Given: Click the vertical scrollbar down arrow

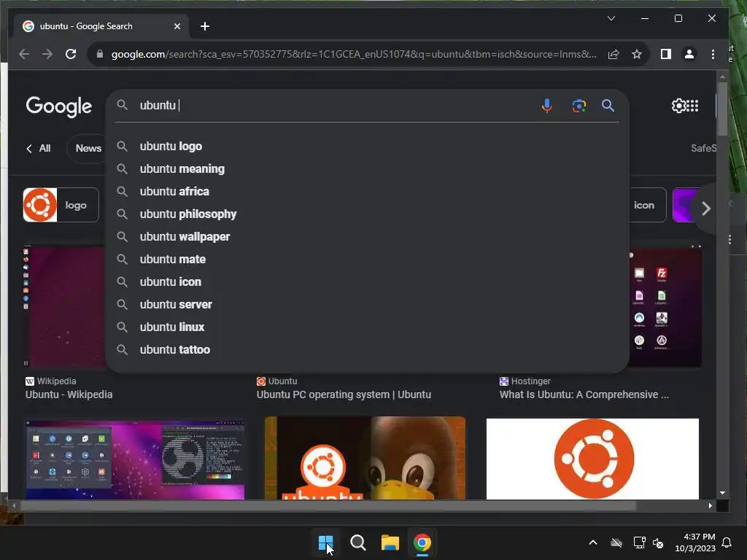Looking at the screenshot, I should click(722, 493).
